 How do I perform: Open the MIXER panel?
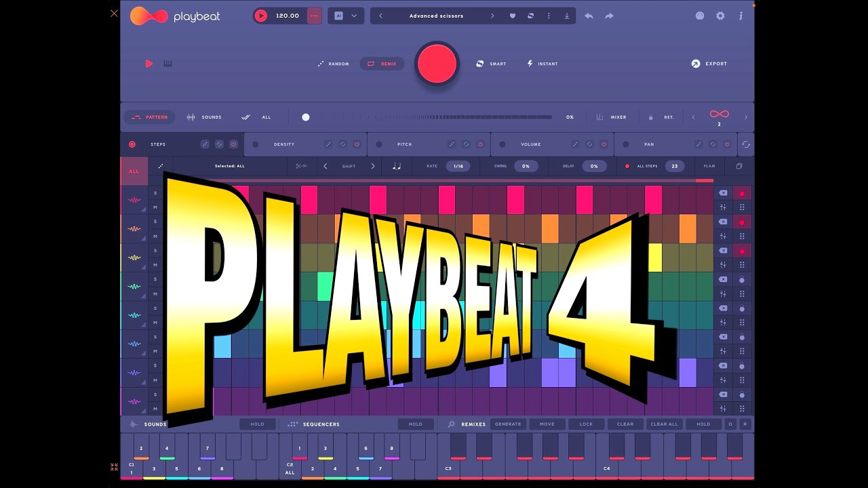point(611,117)
